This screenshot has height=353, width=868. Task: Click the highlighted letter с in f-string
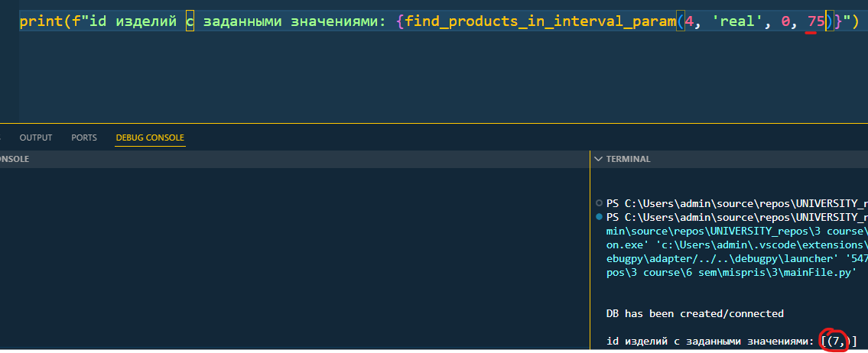[190, 22]
